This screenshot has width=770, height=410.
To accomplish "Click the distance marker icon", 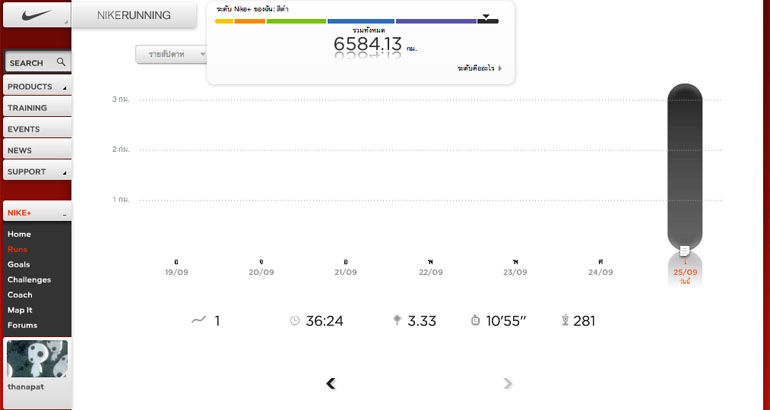I will pos(397,320).
